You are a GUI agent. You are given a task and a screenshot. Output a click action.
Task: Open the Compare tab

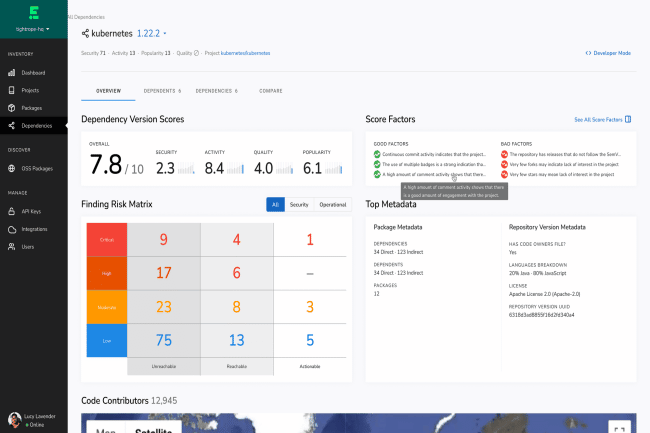pos(271,91)
